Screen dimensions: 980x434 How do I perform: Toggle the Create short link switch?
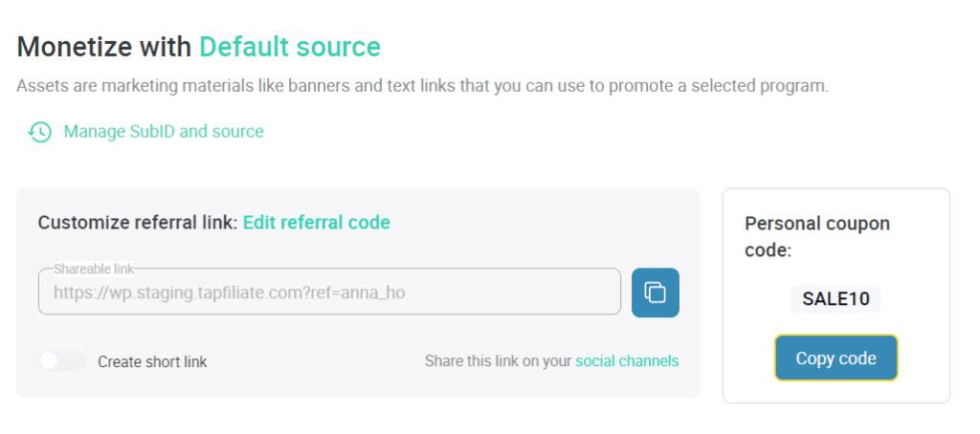[x=62, y=361]
